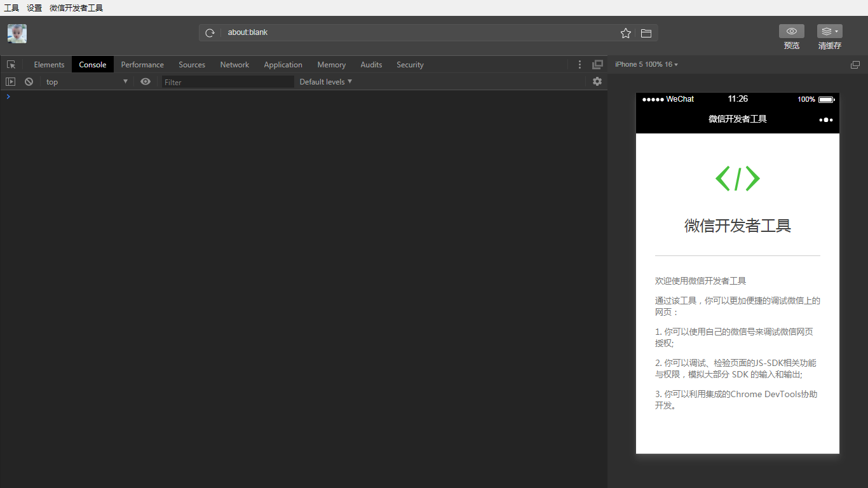
Task: Show the console sidebar
Action: 10,82
